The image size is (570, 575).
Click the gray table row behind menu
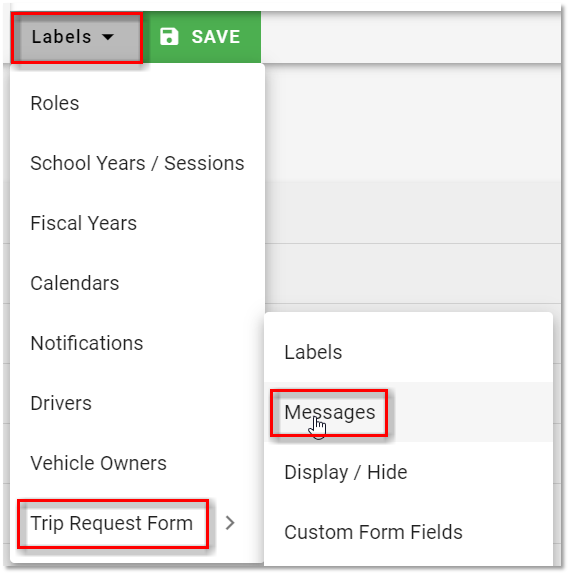(x=413, y=212)
